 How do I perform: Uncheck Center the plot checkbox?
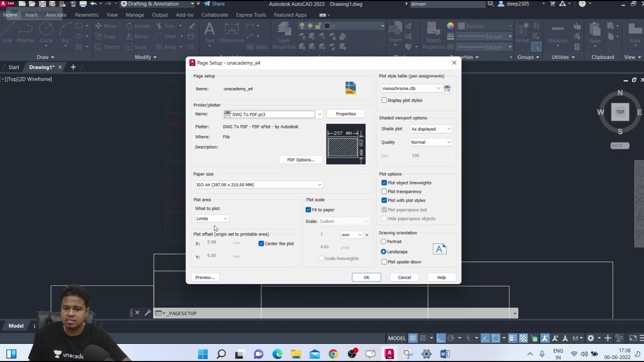pos(261,243)
